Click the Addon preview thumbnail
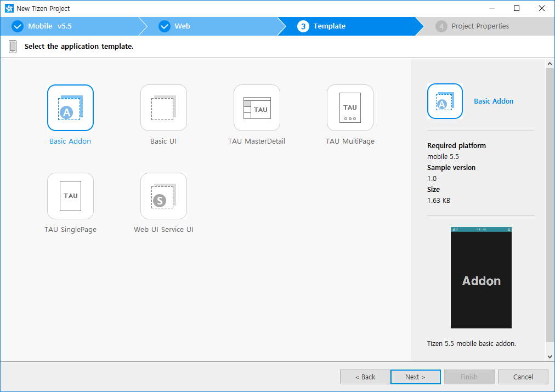Image resolution: width=555 pixels, height=392 pixels. pos(481,277)
